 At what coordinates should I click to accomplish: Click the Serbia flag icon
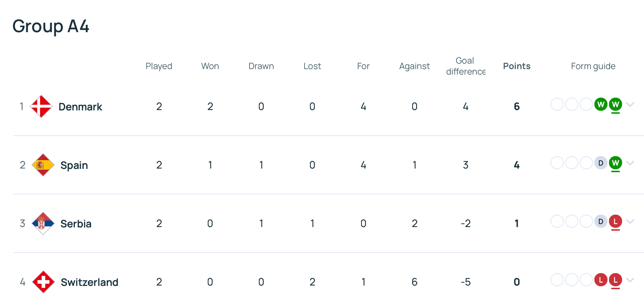click(43, 223)
